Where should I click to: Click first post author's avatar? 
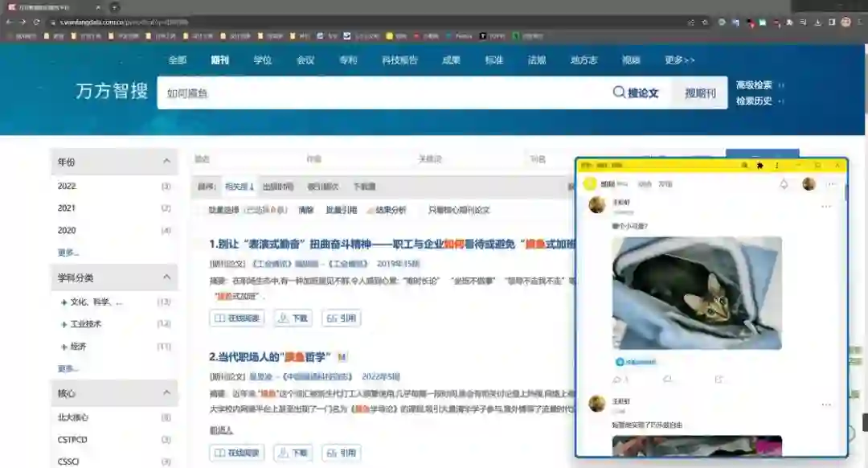click(x=596, y=205)
